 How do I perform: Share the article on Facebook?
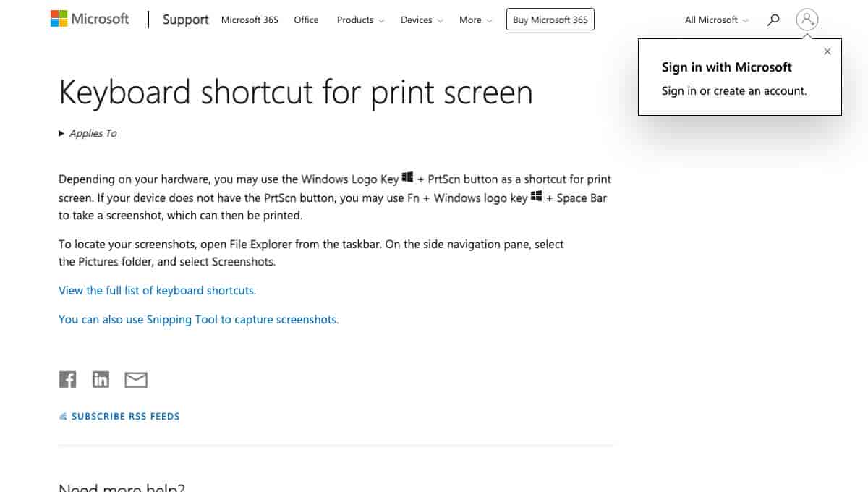click(x=67, y=379)
